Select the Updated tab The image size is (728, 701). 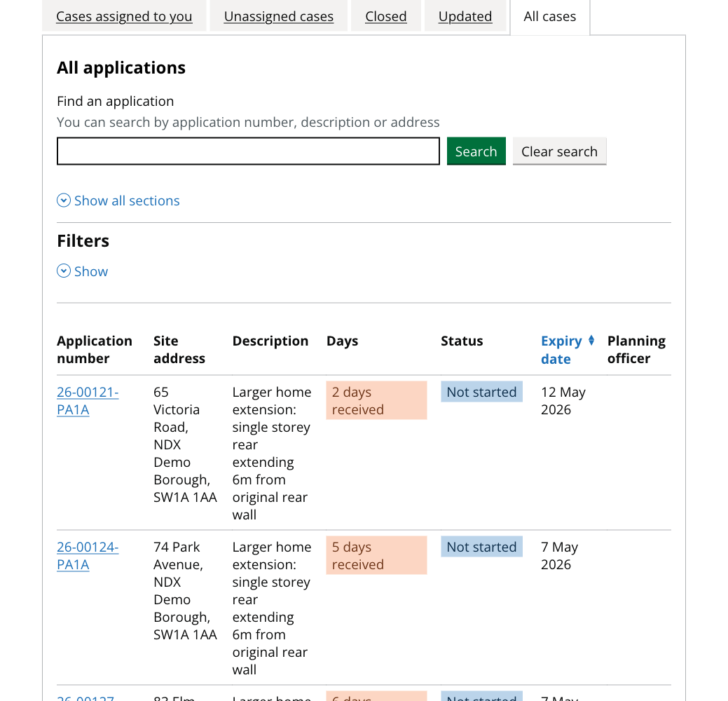(x=465, y=16)
